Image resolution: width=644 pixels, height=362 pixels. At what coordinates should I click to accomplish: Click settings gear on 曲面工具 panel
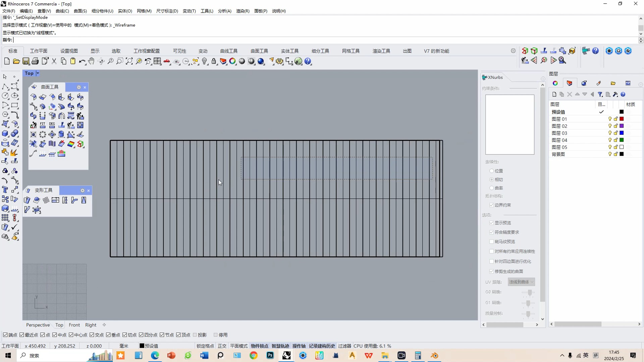coord(79,87)
